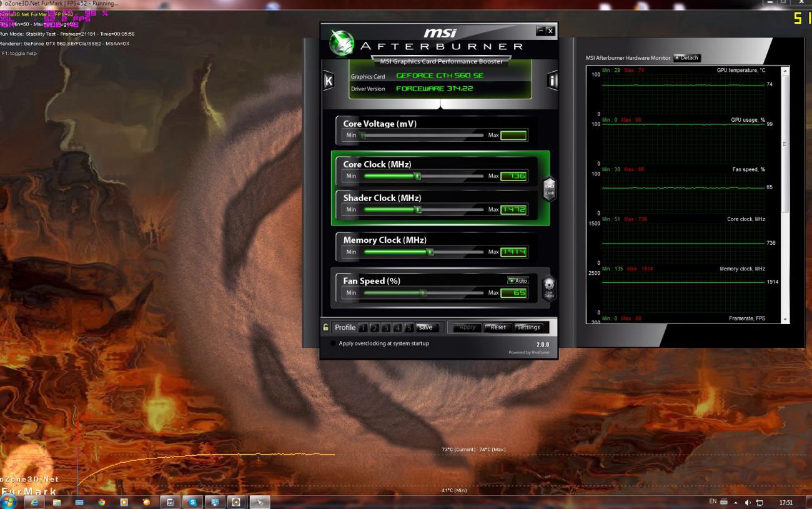The width and height of the screenshot is (812, 509).
Task: Click the green Afterburner jet logo
Action: click(342, 42)
